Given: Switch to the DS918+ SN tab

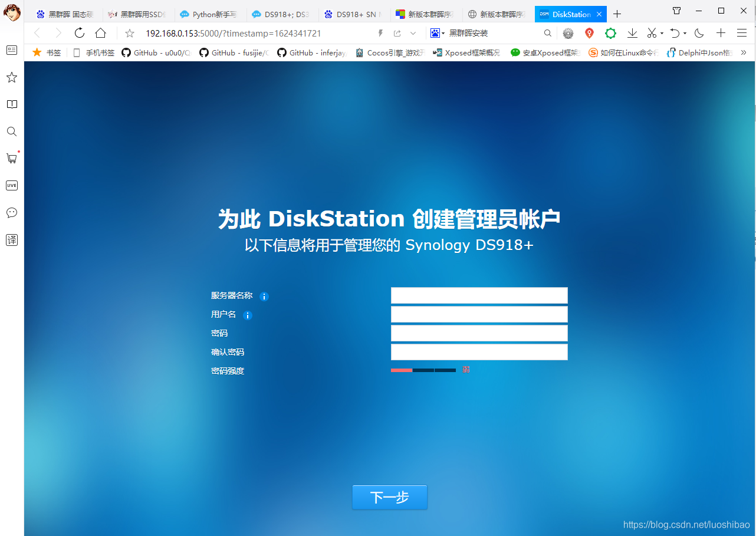Looking at the screenshot, I should [354, 14].
